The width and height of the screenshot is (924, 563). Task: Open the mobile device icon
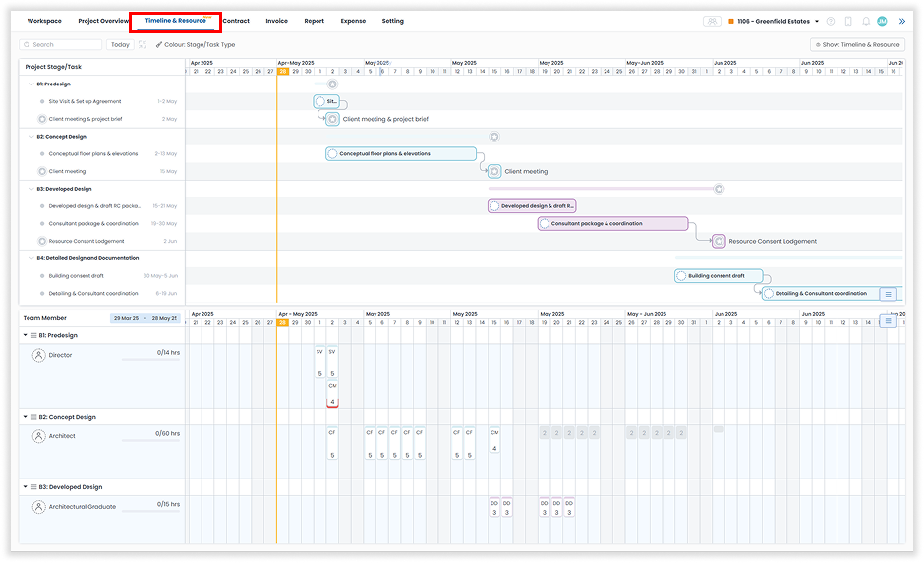848,21
